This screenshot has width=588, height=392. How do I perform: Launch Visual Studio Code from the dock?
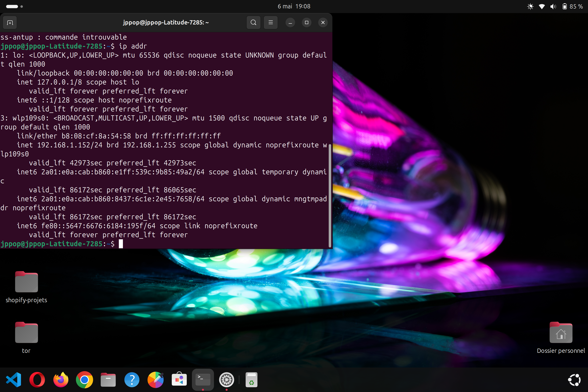click(x=13, y=380)
